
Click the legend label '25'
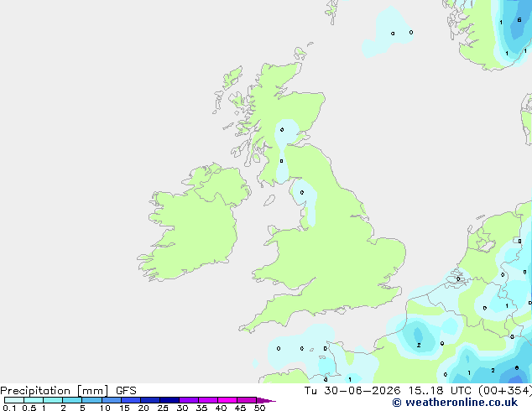coord(163,408)
